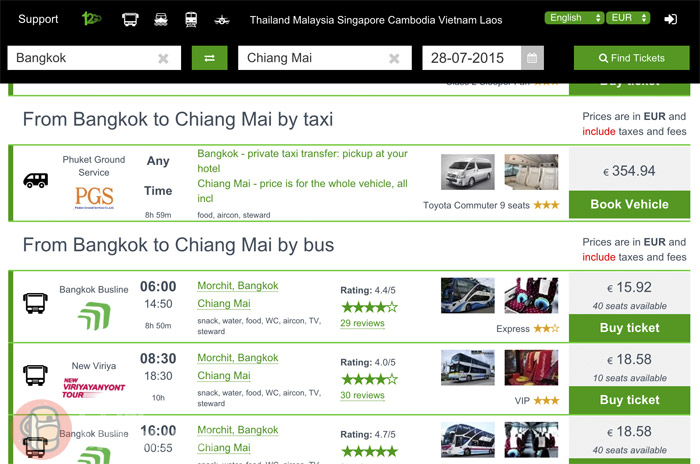This screenshot has width=700, height=464.
Task: View 06:00 Express bus seat photo
Action: point(531,295)
